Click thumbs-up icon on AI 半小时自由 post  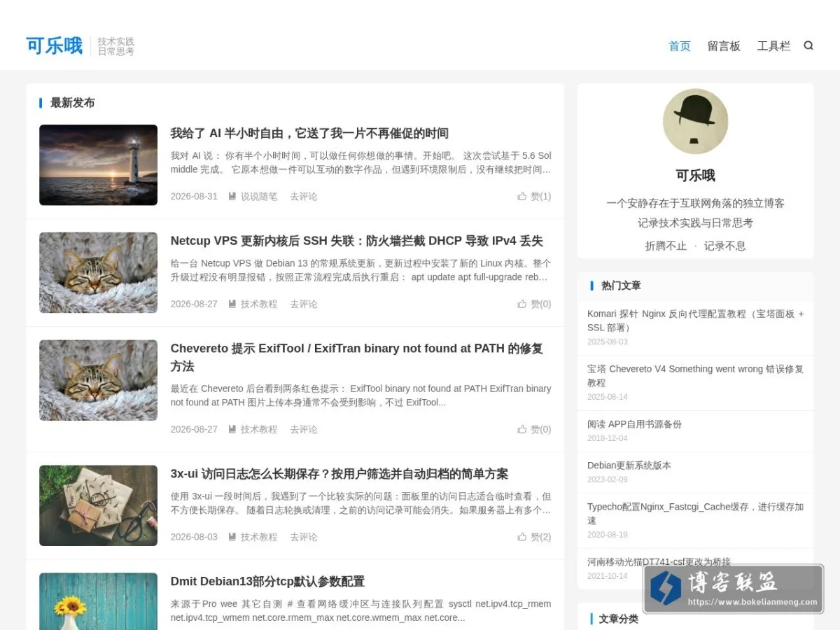click(522, 196)
